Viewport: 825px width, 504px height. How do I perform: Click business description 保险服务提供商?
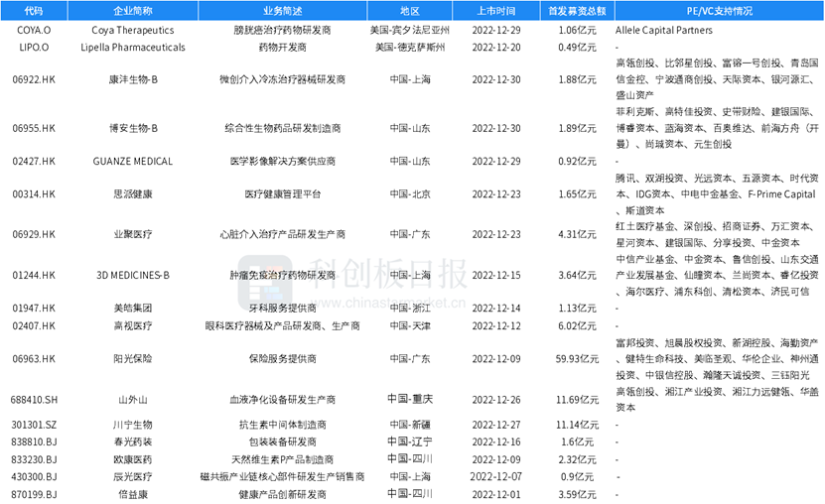tap(283, 359)
